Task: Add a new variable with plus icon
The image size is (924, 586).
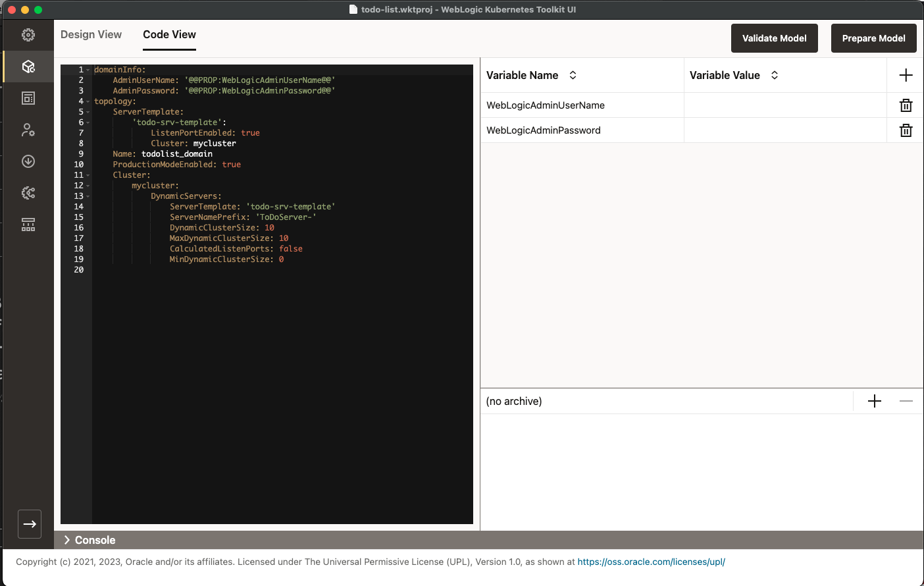Action: coord(906,75)
